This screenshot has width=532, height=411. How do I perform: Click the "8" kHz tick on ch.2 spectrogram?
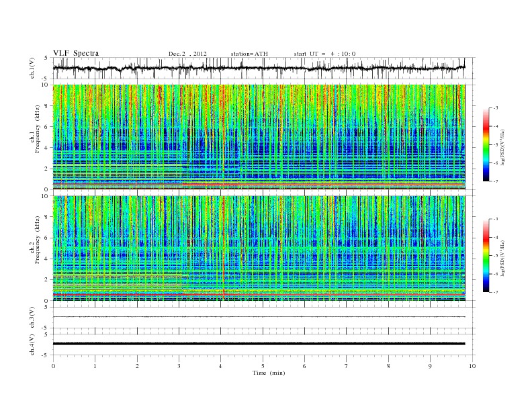(47, 217)
